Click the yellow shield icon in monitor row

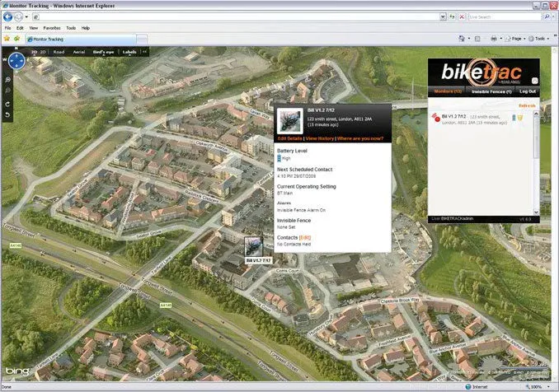[520, 118]
